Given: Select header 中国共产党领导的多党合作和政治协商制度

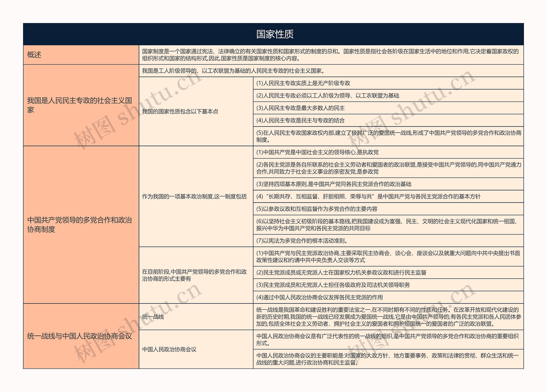Looking at the screenshot, I should click(81, 225).
